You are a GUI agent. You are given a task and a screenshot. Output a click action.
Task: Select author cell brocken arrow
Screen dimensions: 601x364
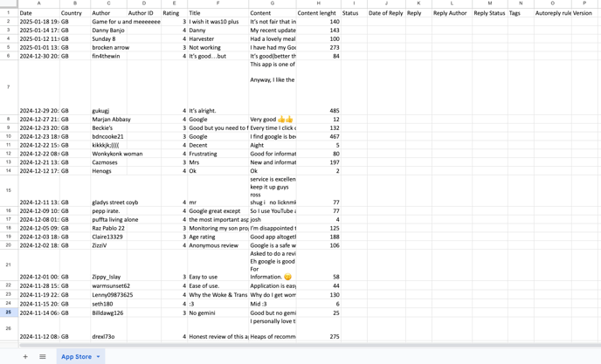pyautogui.click(x=108, y=47)
